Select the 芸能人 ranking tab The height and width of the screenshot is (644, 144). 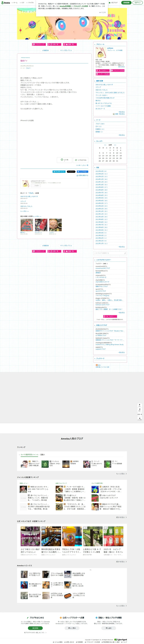coord(43,455)
